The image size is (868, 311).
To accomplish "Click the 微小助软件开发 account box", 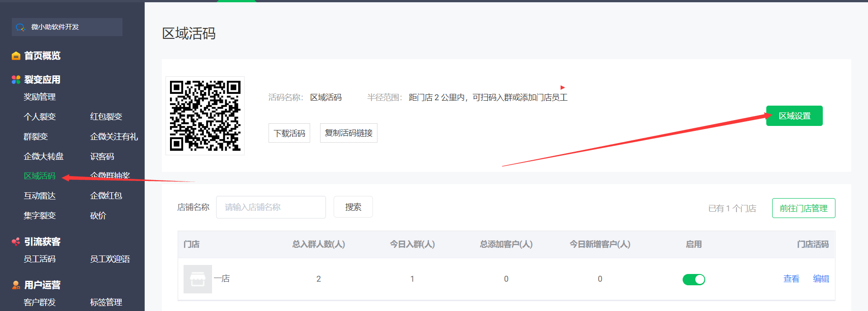I will coord(67,27).
